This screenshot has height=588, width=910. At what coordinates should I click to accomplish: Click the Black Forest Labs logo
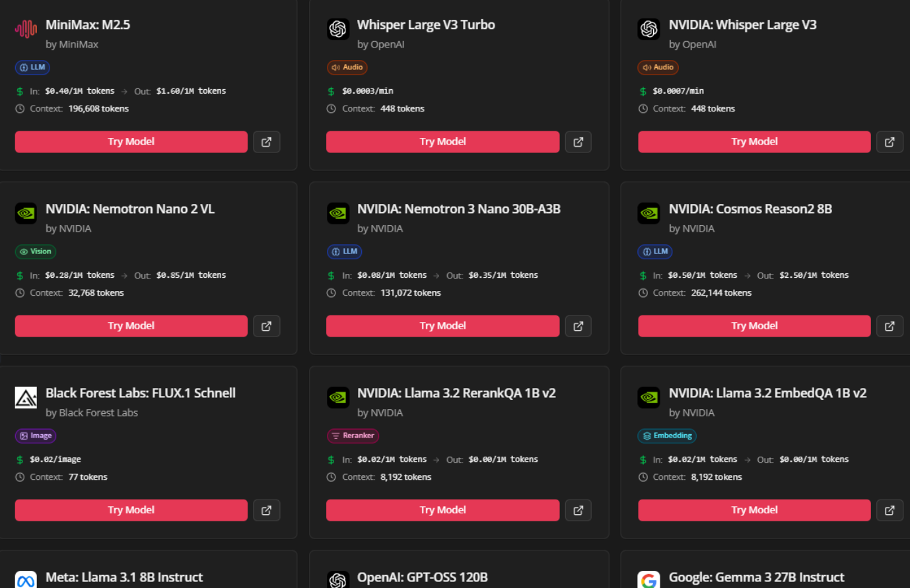point(26,397)
